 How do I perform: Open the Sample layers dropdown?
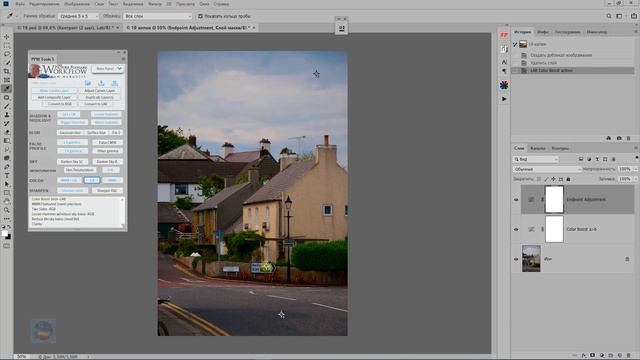[x=157, y=16]
